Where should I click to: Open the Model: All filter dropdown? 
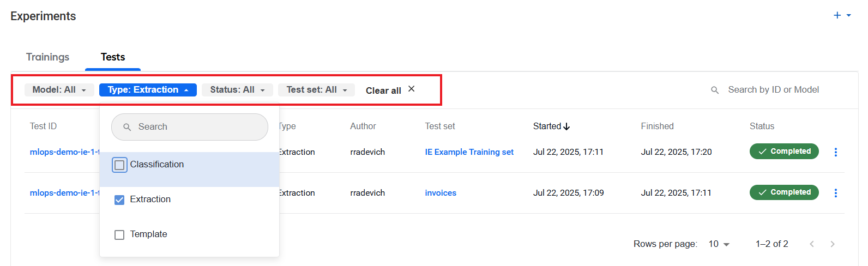59,90
